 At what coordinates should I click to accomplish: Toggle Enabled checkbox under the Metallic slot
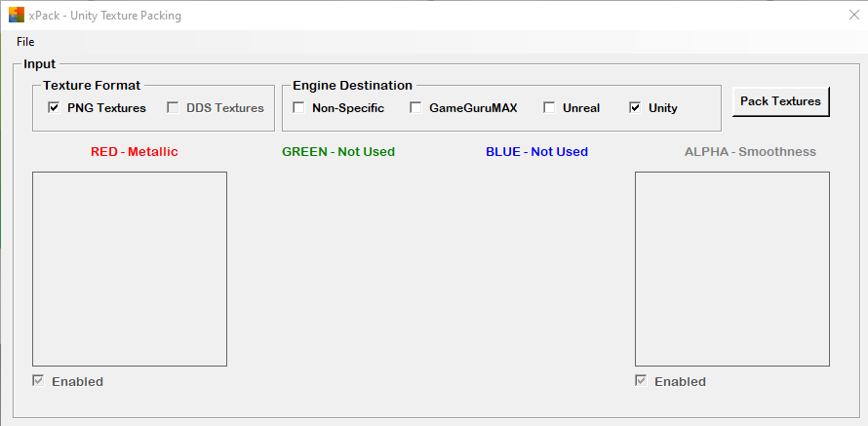38,381
